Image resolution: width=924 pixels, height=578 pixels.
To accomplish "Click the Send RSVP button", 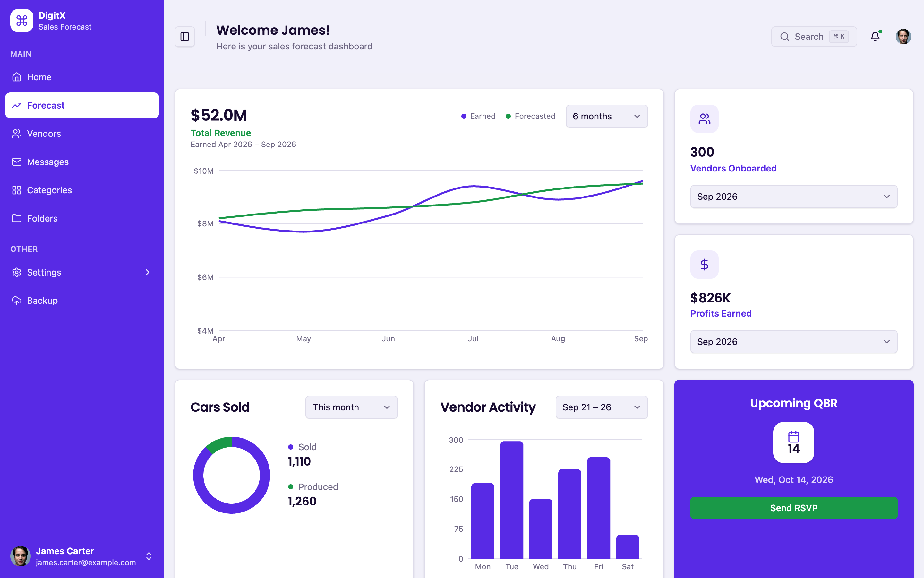I will click(794, 508).
